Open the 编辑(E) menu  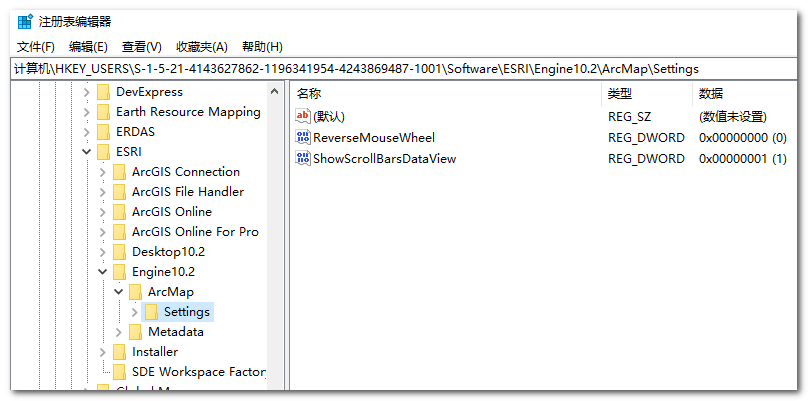pos(88,47)
